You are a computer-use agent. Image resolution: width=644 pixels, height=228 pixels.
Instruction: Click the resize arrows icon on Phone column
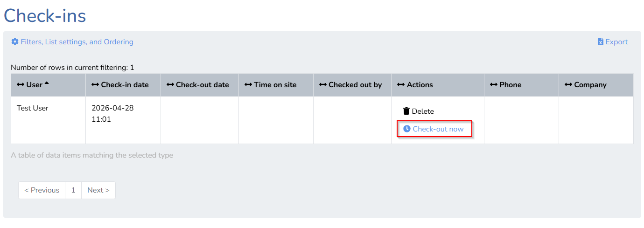click(x=494, y=85)
